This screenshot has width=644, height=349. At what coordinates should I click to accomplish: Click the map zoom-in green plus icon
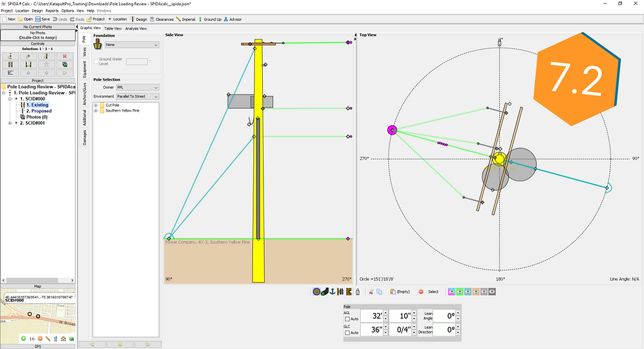[24, 338]
